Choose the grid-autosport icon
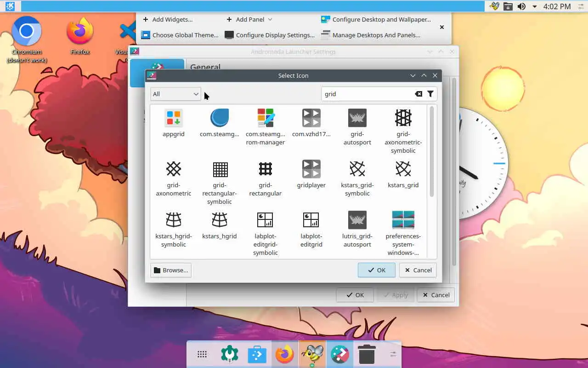This screenshot has height=368, width=588. 357,118
